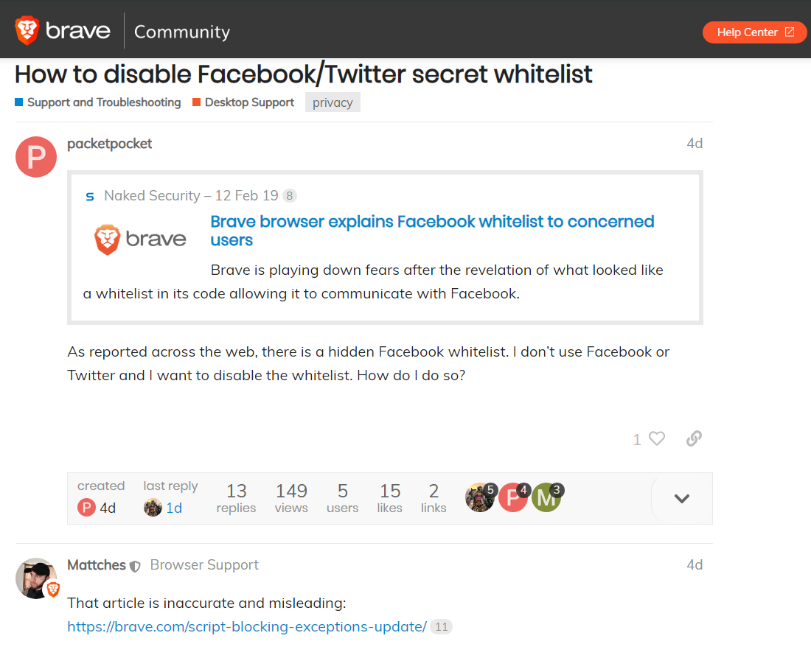Click the participant avatar showing 3 posts
This screenshot has width=811, height=672.
tap(547, 497)
